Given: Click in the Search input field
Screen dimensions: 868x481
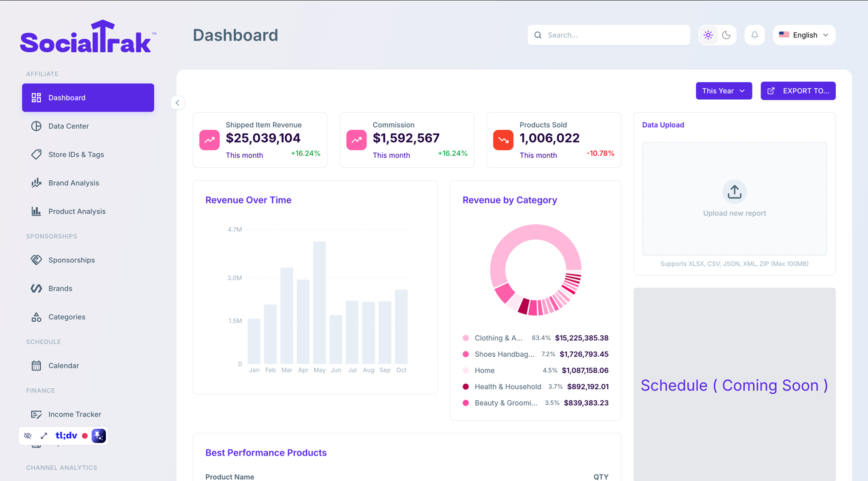Looking at the screenshot, I should pyautogui.click(x=609, y=35).
